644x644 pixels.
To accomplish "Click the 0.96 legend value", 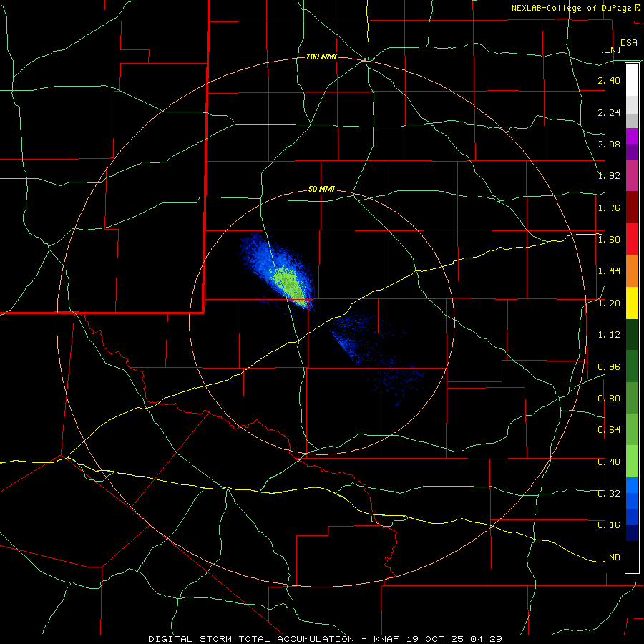I will click(609, 367).
